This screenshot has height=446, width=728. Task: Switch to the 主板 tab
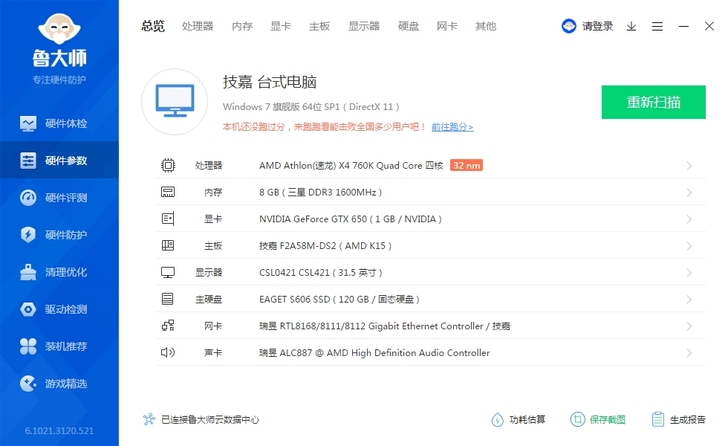coord(319,26)
